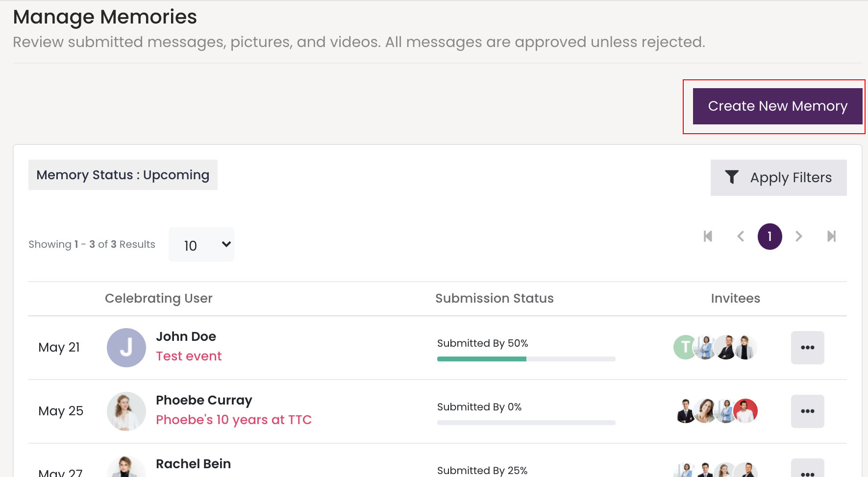Go to the next page of results
This screenshot has height=477, width=868.
(799, 237)
